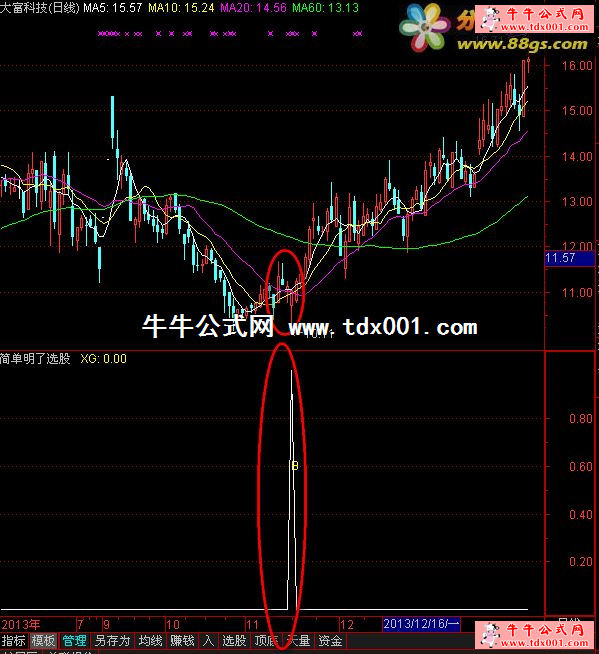Click the month 10 marker on time axis
599x654 pixels.
173,624
